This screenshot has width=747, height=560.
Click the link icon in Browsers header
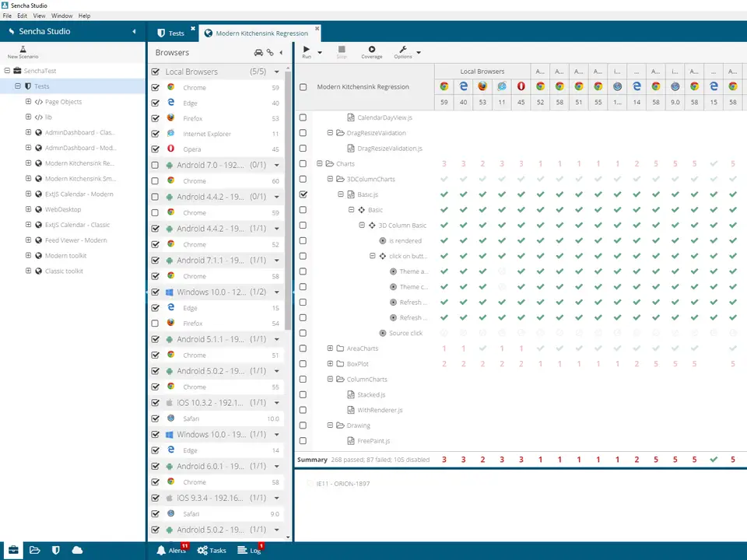click(x=270, y=52)
